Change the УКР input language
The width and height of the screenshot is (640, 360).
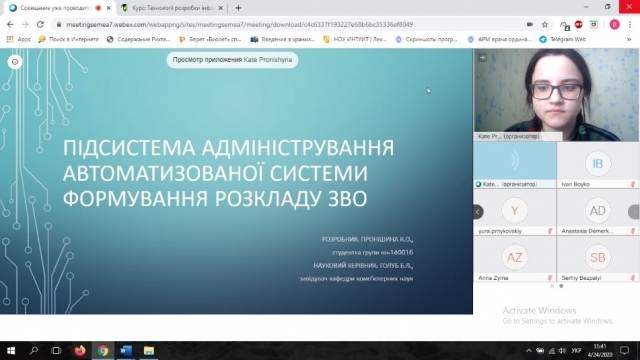pos(576,351)
